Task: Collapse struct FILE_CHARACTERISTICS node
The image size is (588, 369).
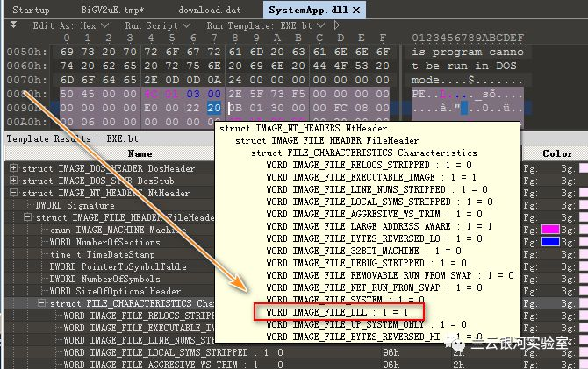Action: [x=42, y=302]
